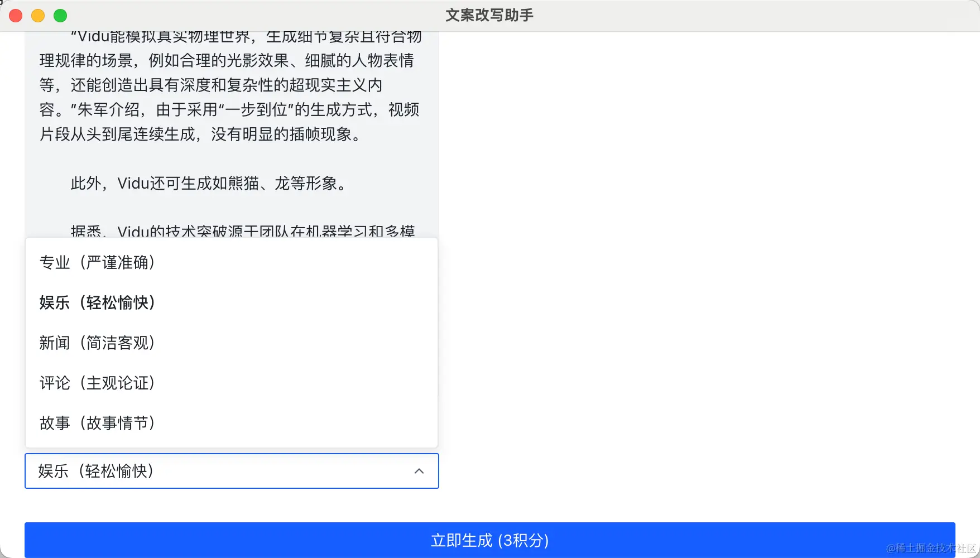Click inside the source article text area
The width and height of the screenshot is (980, 558).
232,134
